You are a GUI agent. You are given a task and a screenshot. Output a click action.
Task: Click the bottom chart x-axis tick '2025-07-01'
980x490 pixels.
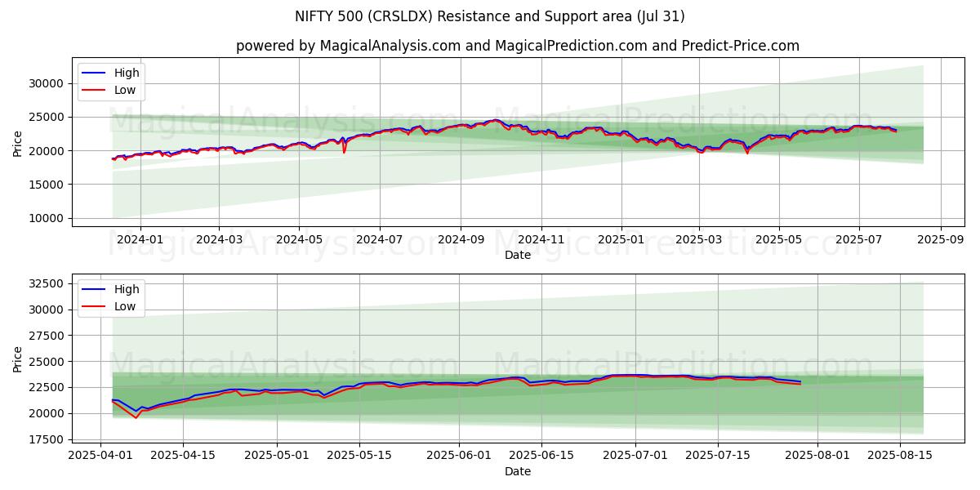636,456
